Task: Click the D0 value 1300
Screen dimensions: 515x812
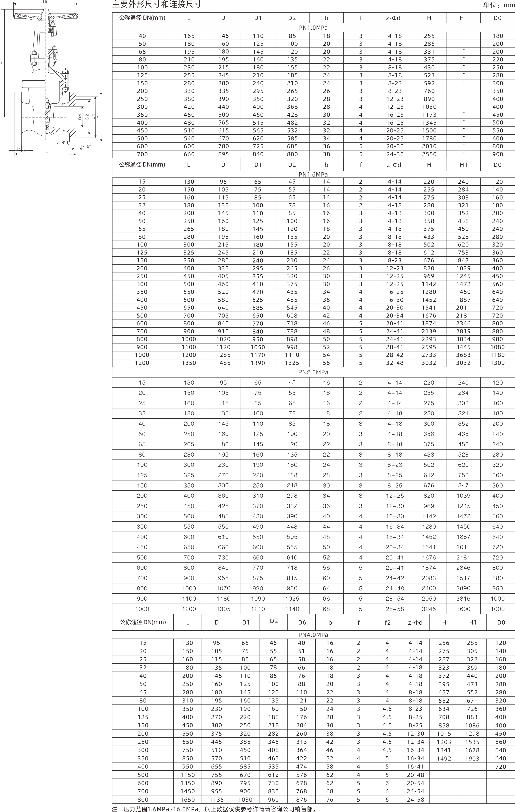Action: [x=497, y=363]
